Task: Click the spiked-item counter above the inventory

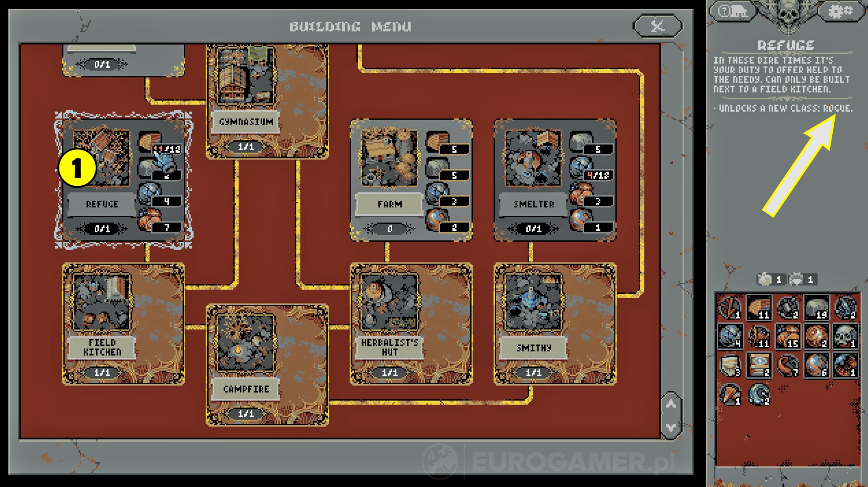Action: coord(803,279)
